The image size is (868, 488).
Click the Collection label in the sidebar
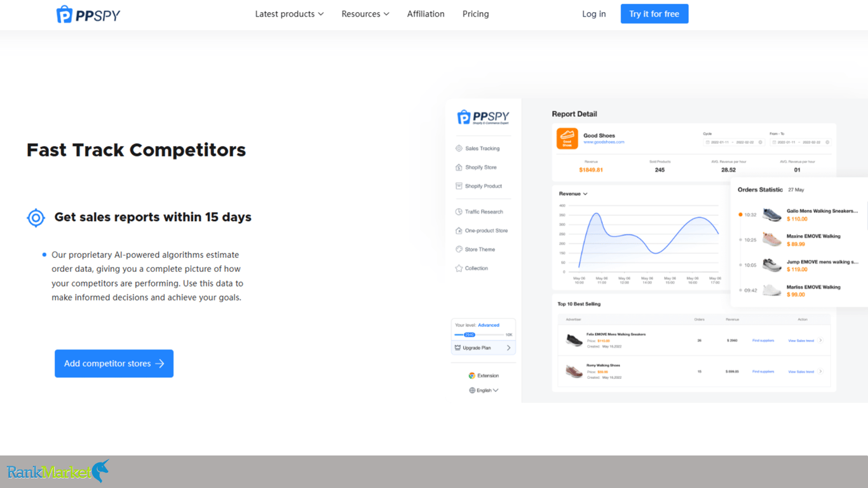point(477,268)
